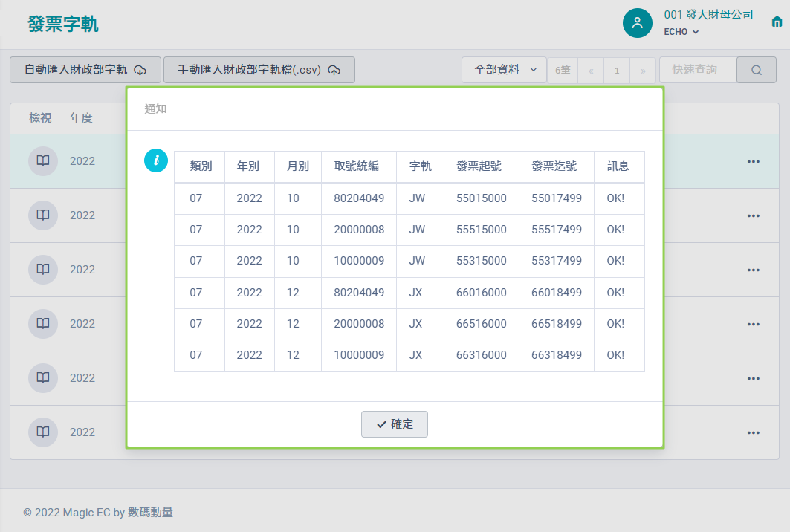Select page 1 in pagination
Viewport: 790px width, 532px height.
[617, 71]
